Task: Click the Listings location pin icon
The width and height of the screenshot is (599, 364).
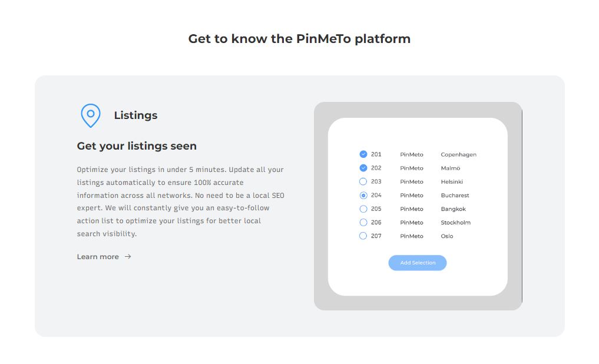Action: pos(90,115)
